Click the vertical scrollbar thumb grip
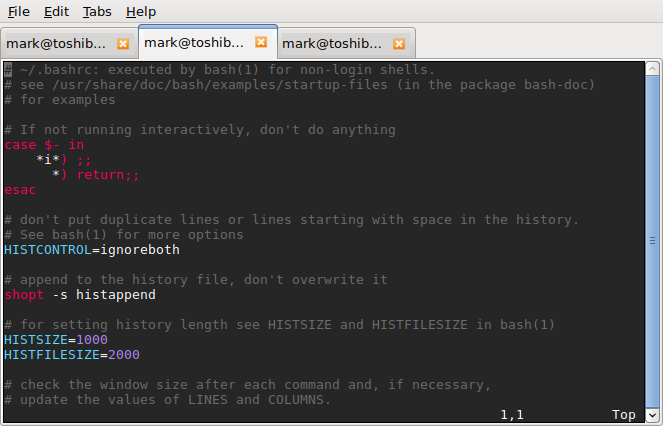This screenshot has height=426, width=663. 652,241
